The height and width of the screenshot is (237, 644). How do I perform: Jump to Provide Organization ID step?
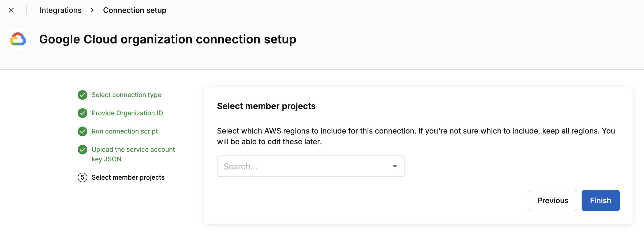pyautogui.click(x=127, y=113)
